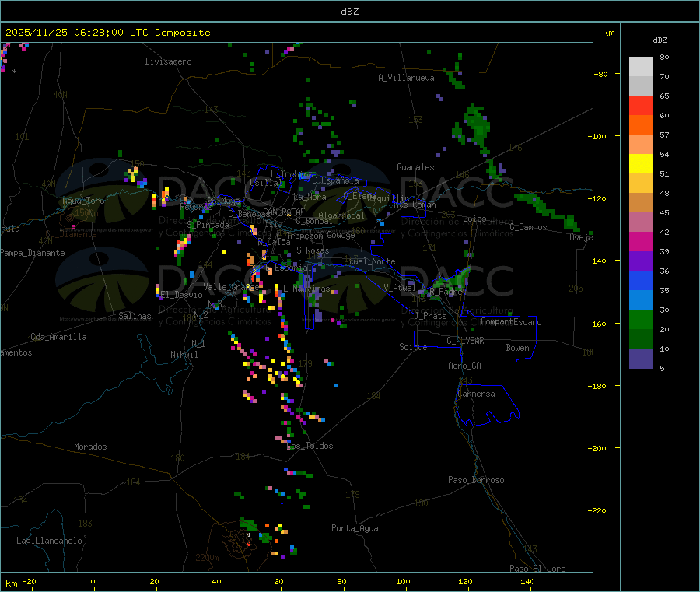
Task: Click the Agua_Toro map label
Action: 83,201
